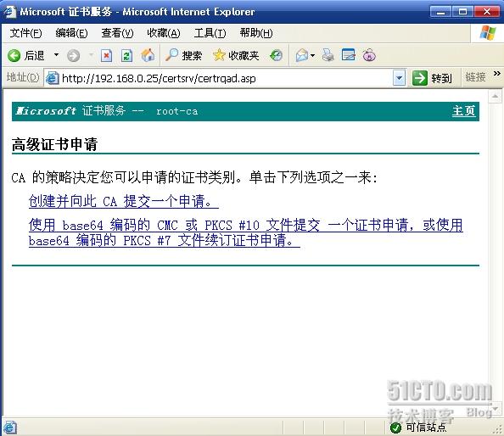Image resolution: width=504 pixels, height=436 pixels.
Task: Click the Home page icon
Action: click(148, 55)
